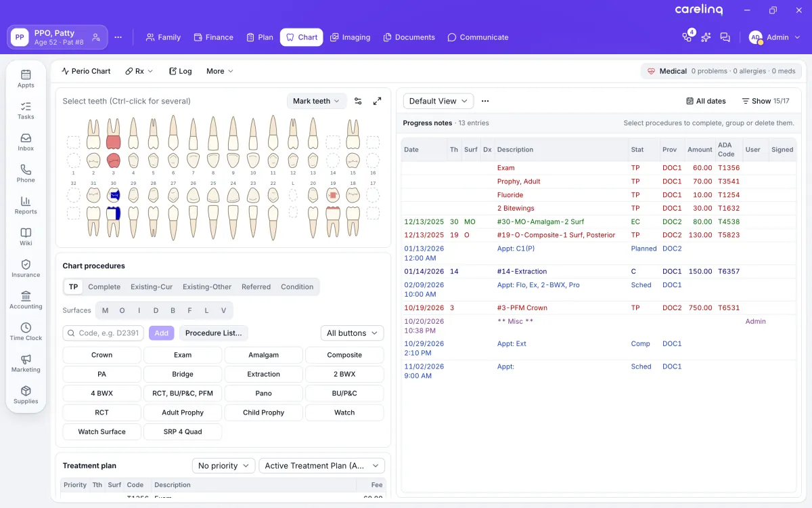Open Medical problems summary
The width and height of the screenshot is (812, 508).
(721, 71)
